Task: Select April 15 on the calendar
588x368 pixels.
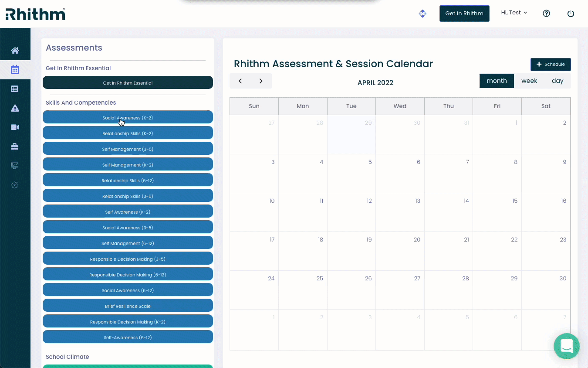Action: pyautogui.click(x=497, y=212)
